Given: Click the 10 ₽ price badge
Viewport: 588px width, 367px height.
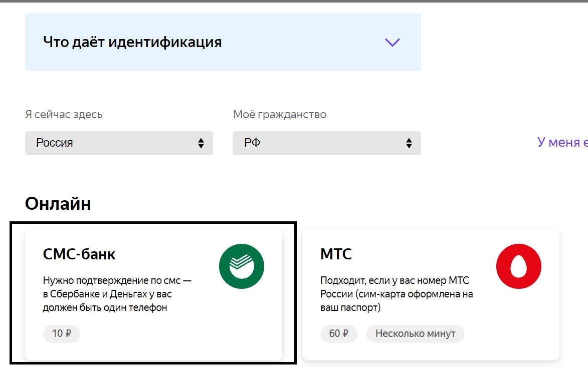Looking at the screenshot, I should pyautogui.click(x=62, y=333).
